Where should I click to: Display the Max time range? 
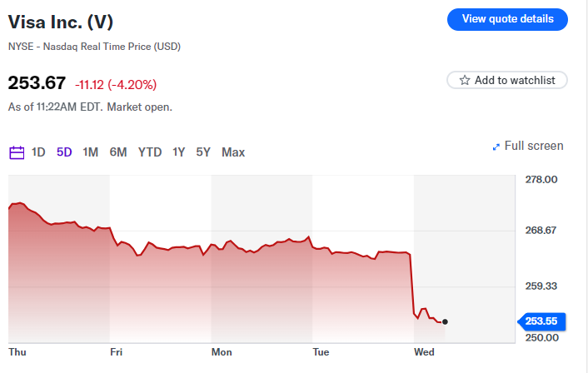[x=233, y=152]
